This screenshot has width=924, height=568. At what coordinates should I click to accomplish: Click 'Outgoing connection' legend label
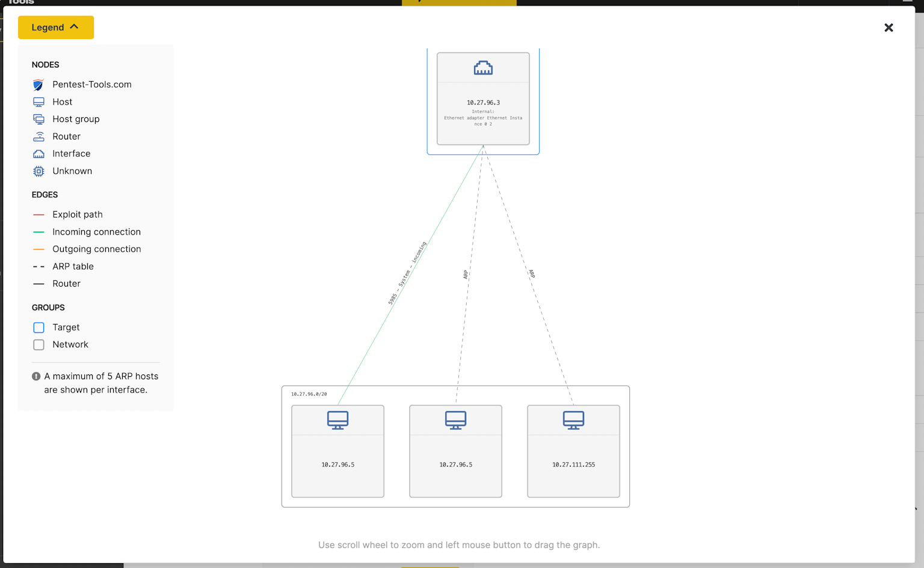97,249
